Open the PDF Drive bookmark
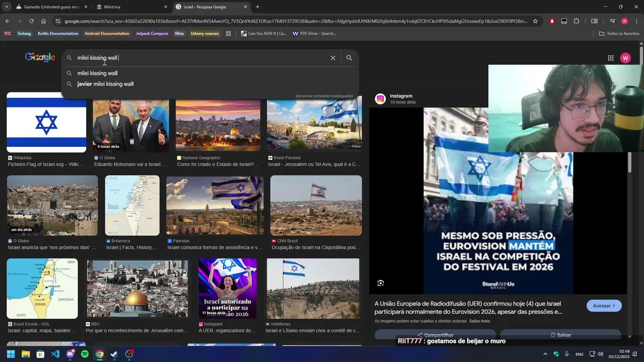Image resolution: width=644 pixels, height=362 pixels. coord(314,34)
